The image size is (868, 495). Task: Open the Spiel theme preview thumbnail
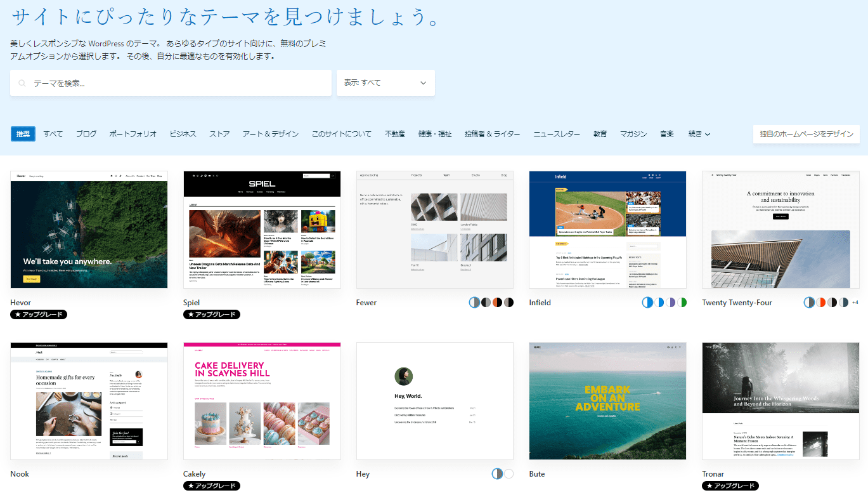(x=262, y=230)
